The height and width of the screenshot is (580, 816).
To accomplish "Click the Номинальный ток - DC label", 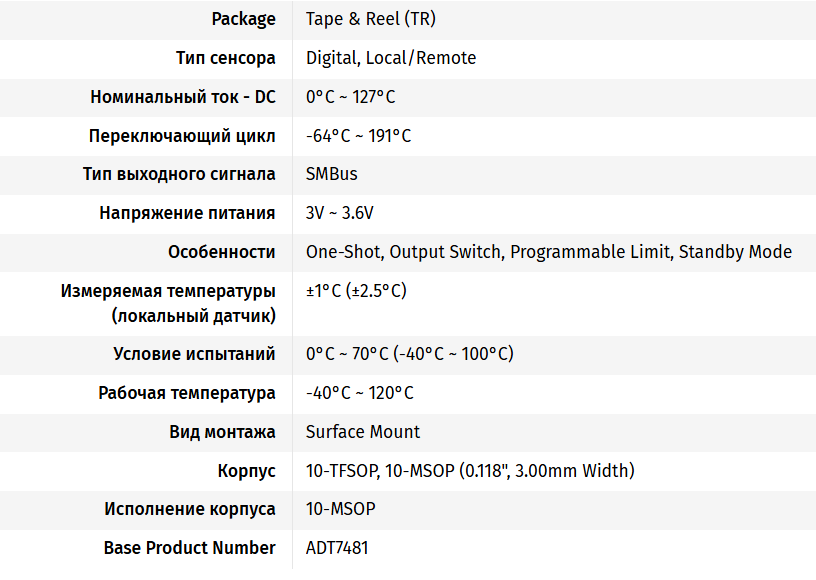I will point(182,97).
